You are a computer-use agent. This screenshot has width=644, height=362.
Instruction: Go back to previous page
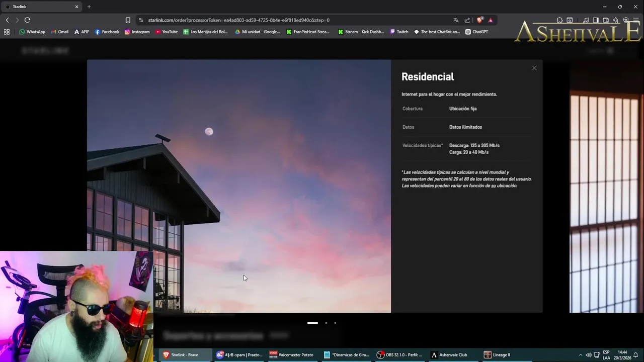tap(7, 20)
